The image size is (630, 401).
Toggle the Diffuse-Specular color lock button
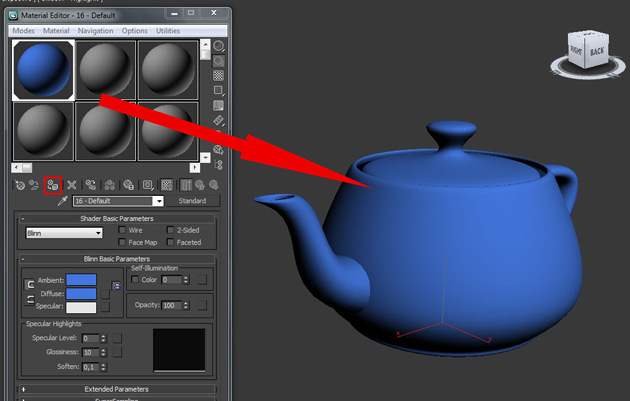[x=29, y=299]
